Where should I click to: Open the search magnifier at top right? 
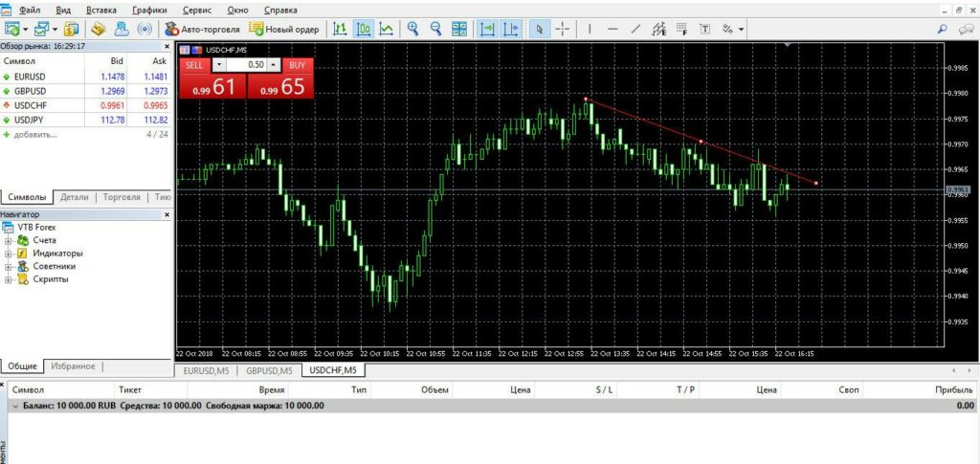941,29
